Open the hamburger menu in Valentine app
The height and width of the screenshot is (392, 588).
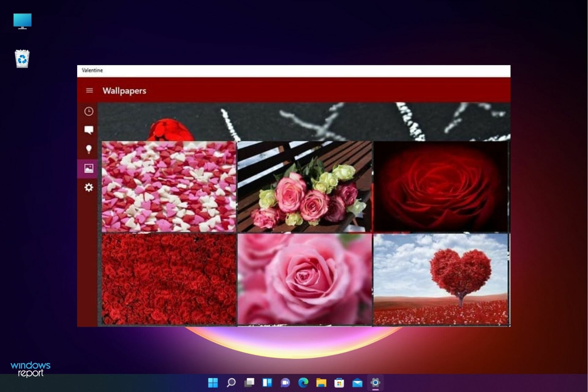pyautogui.click(x=89, y=91)
